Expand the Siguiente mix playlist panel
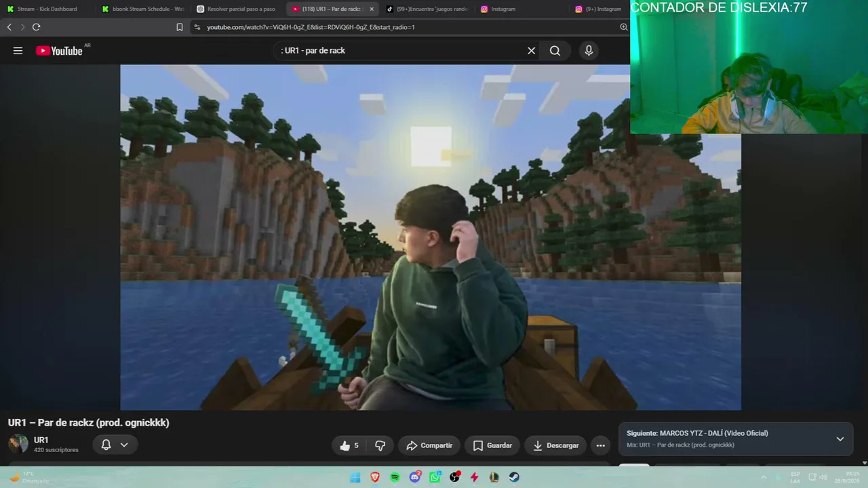 point(840,439)
